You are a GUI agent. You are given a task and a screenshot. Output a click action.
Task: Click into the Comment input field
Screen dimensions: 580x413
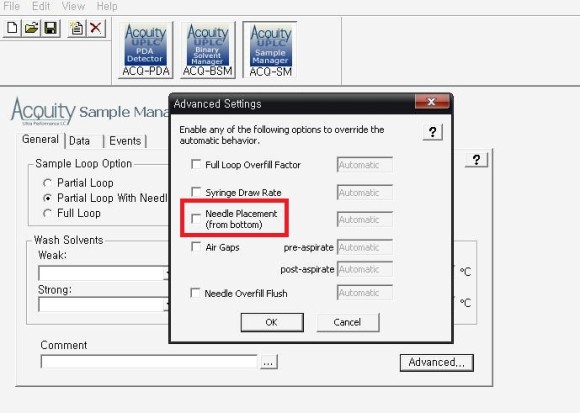click(149, 362)
